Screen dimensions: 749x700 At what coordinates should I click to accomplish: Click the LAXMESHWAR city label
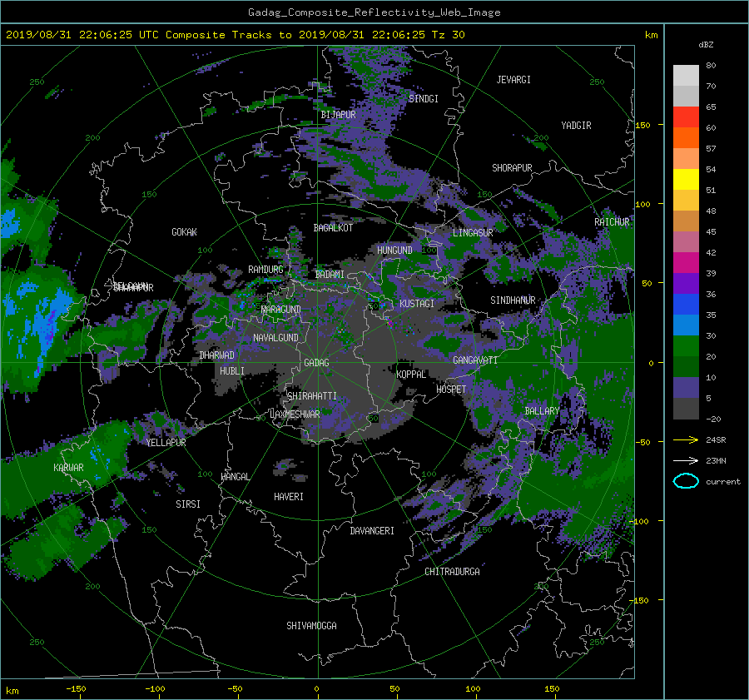(x=295, y=415)
